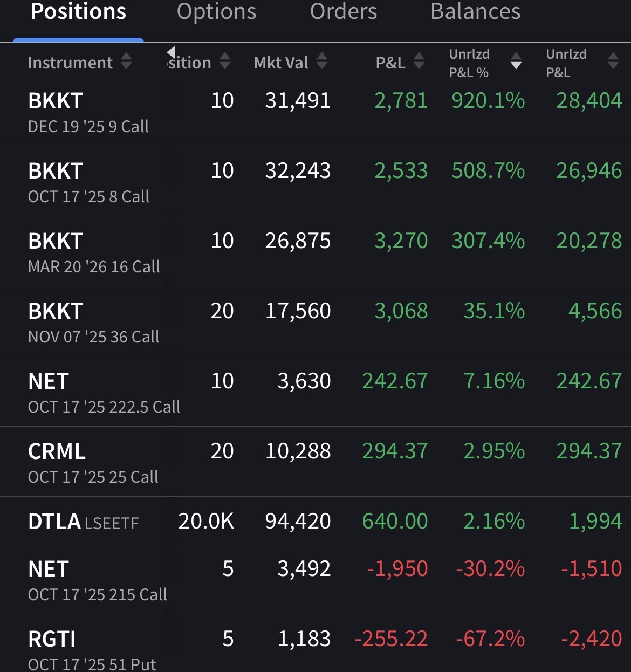Sort by Instrument column arrows
Viewport: 631px width, 672px height.
[x=126, y=61]
